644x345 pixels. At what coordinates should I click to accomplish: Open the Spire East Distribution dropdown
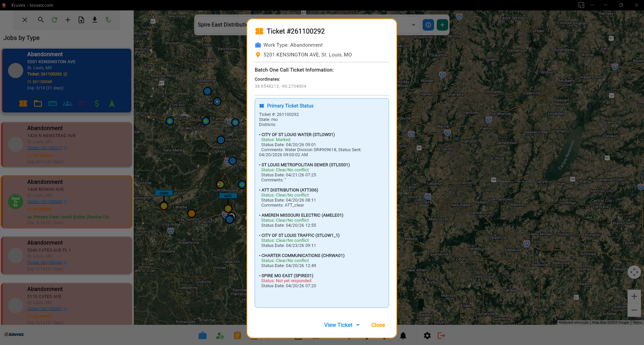[414, 25]
